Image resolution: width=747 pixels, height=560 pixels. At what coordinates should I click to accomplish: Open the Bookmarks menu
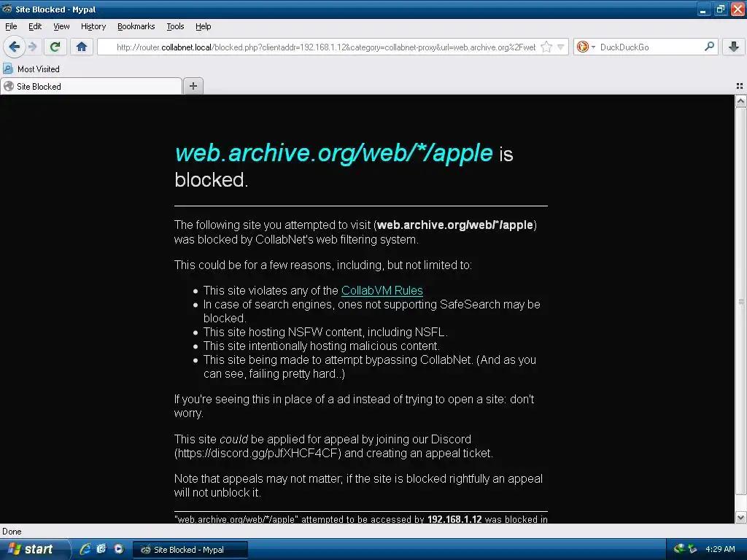136,26
